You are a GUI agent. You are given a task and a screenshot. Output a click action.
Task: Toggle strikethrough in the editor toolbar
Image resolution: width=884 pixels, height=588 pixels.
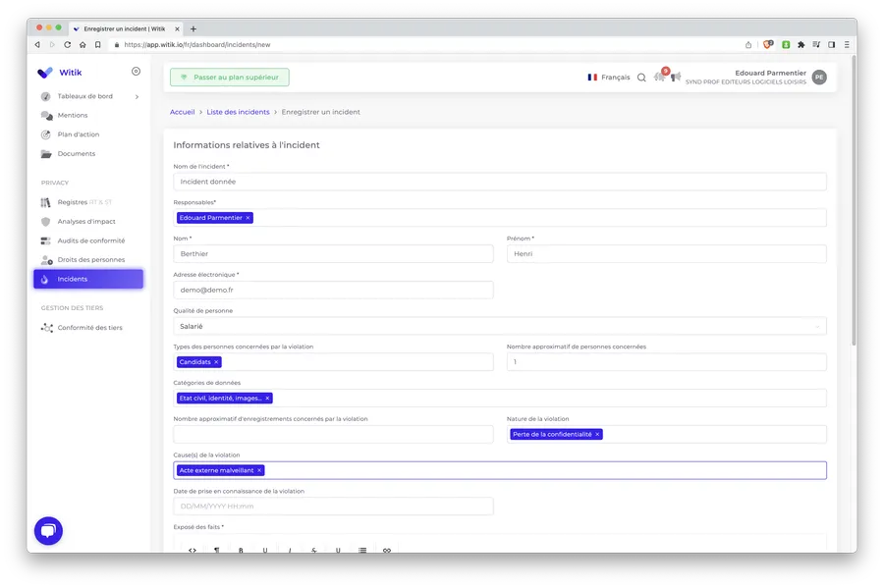click(x=314, y=550)
